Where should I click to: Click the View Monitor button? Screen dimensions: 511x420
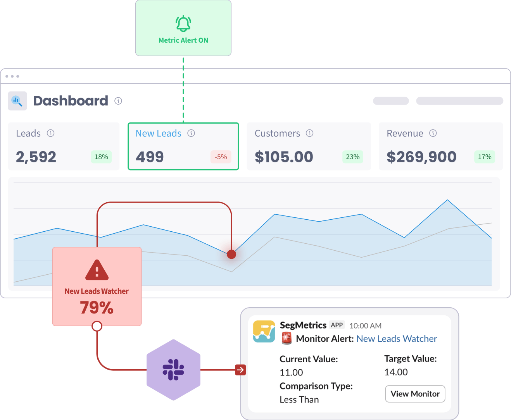(x=415, y=394)
